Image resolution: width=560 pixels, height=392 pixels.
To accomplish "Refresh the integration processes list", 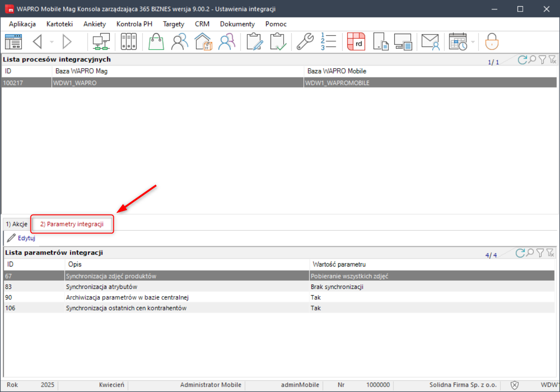I will tap(522, 60).
